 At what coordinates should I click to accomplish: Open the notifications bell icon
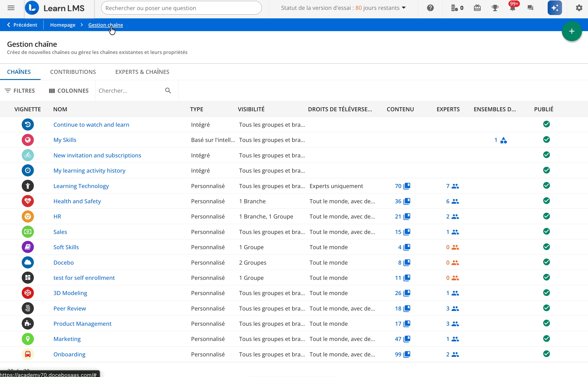click(512, 8)
